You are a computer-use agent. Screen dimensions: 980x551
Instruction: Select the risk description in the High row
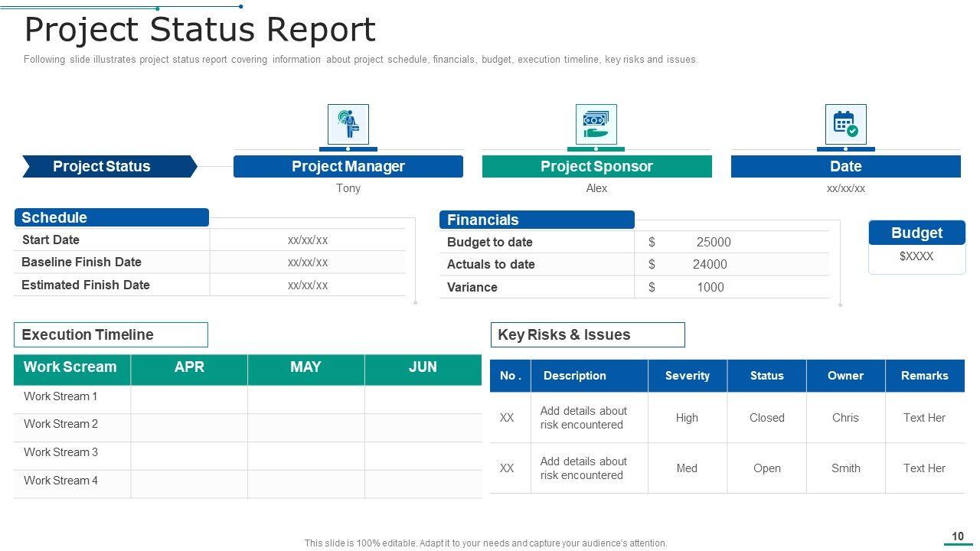coord(583,418)
